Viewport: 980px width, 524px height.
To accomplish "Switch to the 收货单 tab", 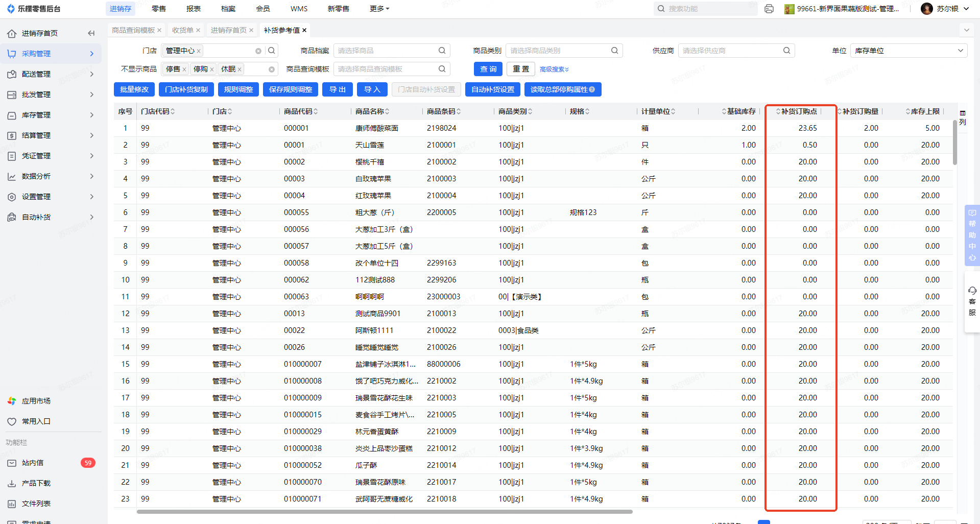I will [x=182, y=30].
